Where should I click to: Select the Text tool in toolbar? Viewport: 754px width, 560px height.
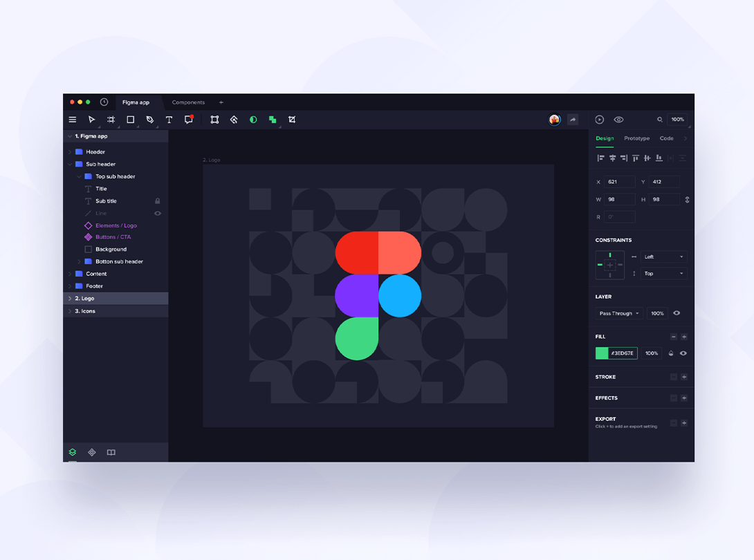click(x=169, y=120)
